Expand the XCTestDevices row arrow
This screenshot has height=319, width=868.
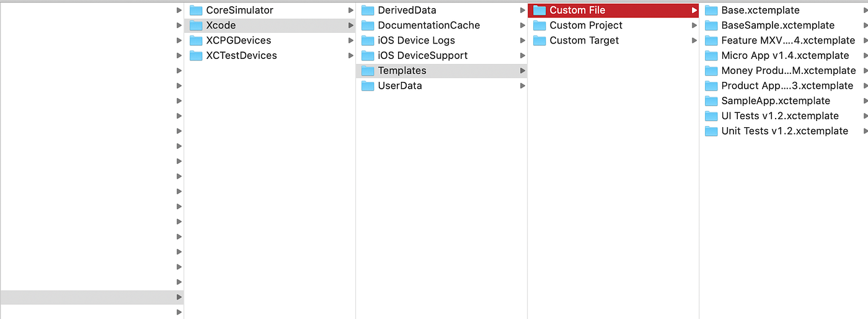(351, 56)
